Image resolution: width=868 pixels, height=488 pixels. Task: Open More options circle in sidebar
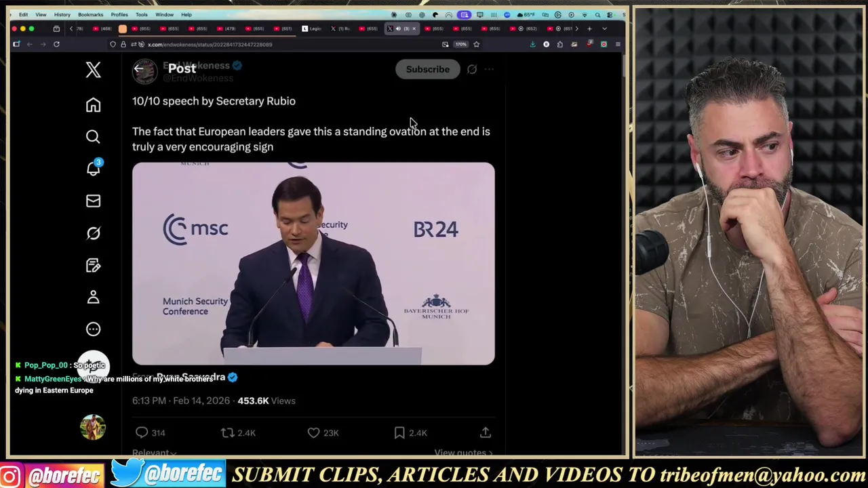coord(93,329)
